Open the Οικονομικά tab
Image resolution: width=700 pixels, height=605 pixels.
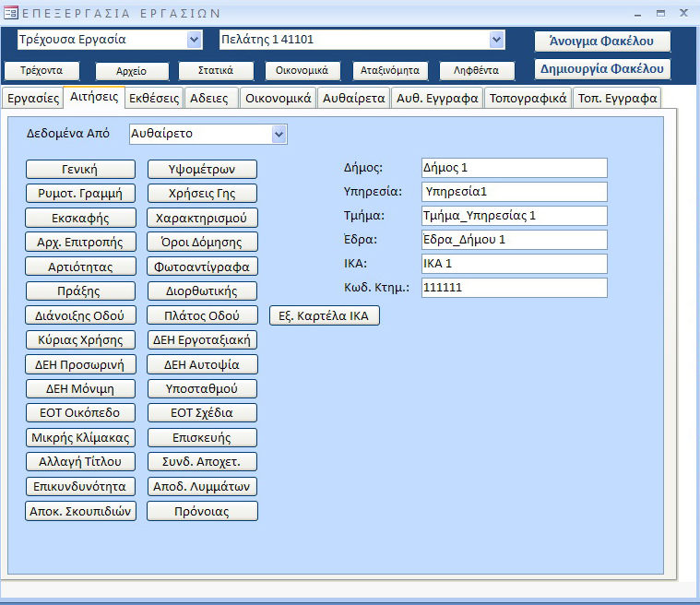coord(279,99)
